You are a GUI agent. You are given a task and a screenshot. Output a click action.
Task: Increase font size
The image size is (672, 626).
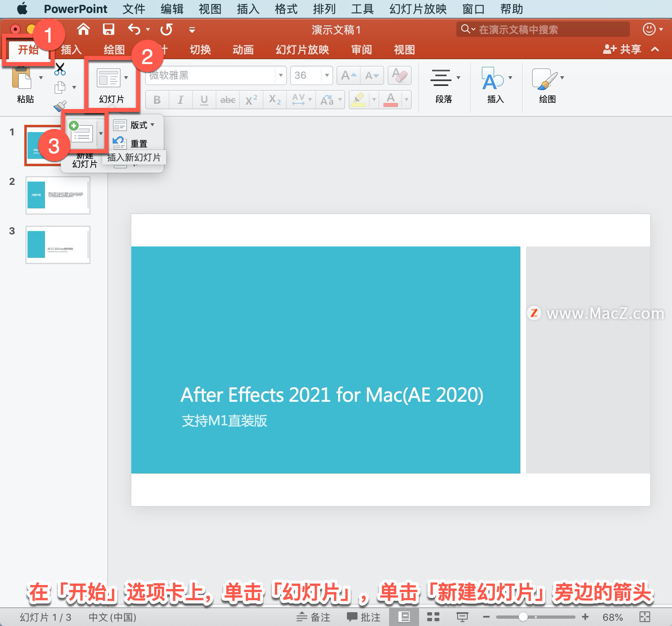[349, 75]
